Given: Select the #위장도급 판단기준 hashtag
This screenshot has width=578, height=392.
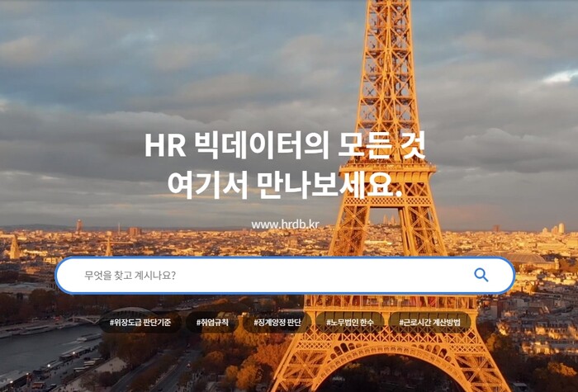Looking at the screenshot, I should [x=140, y=323].
